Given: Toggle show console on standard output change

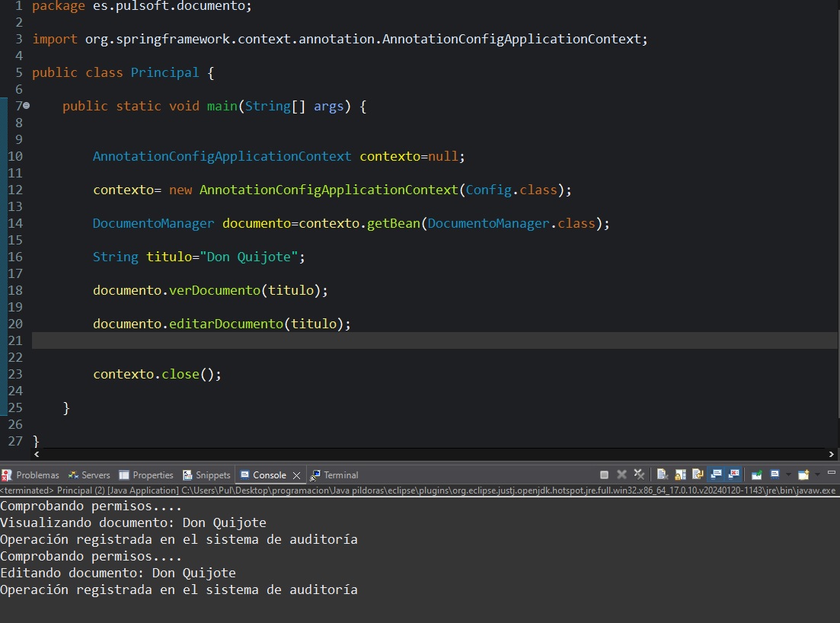Looking at the screenshot, I should click(x=716, y=474).
